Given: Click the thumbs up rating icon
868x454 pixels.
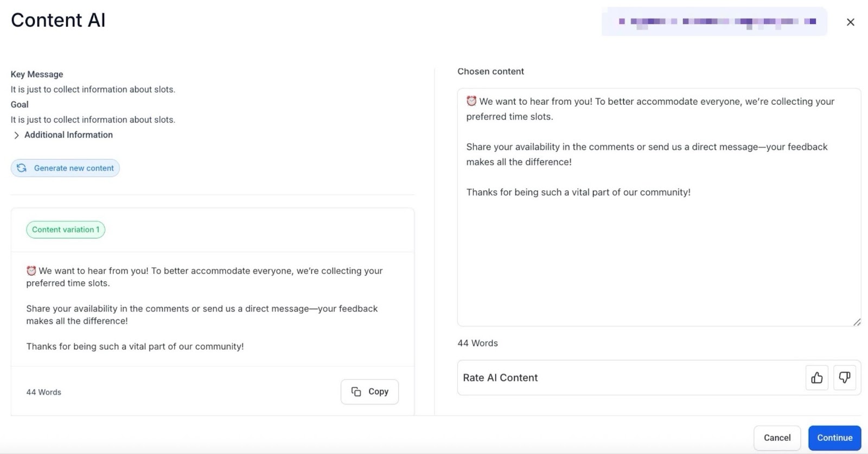Looking at the screenshot, I should tap(816, 377).
